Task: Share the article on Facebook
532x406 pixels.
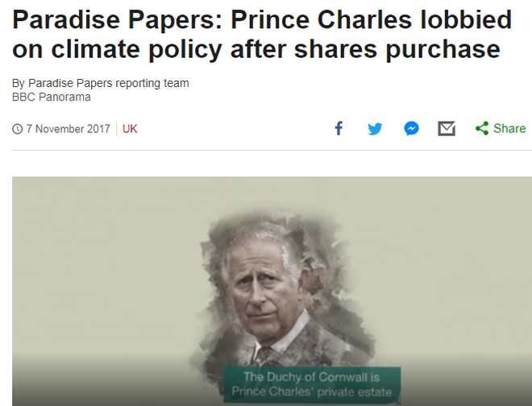Action: coord(339,129)
